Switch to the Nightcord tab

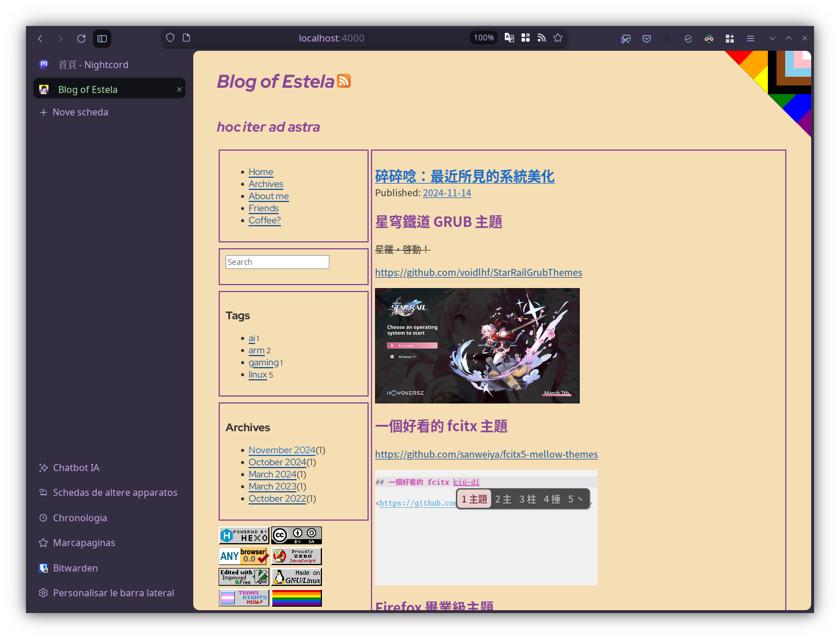point(93,65)
